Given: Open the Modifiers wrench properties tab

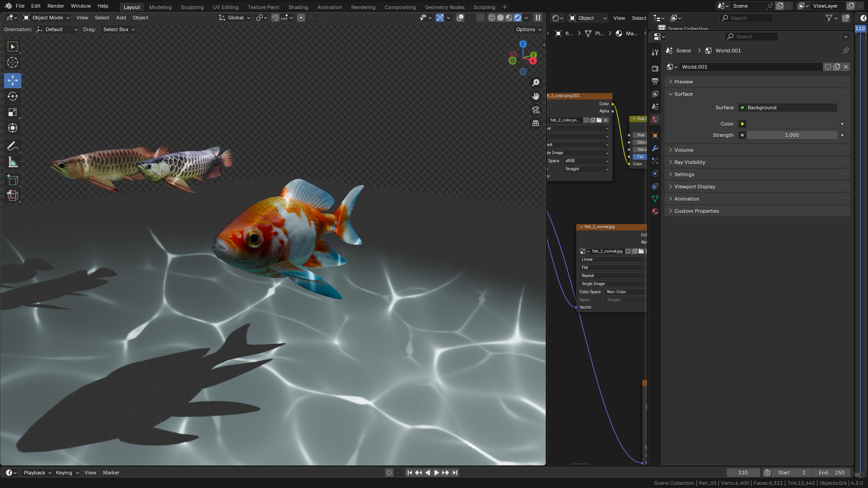Looking at the screenshot, I should [x=655, y=149].
